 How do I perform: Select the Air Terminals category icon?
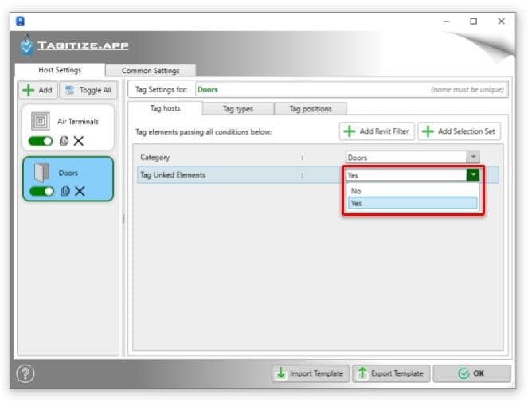[x=41, y=121]
